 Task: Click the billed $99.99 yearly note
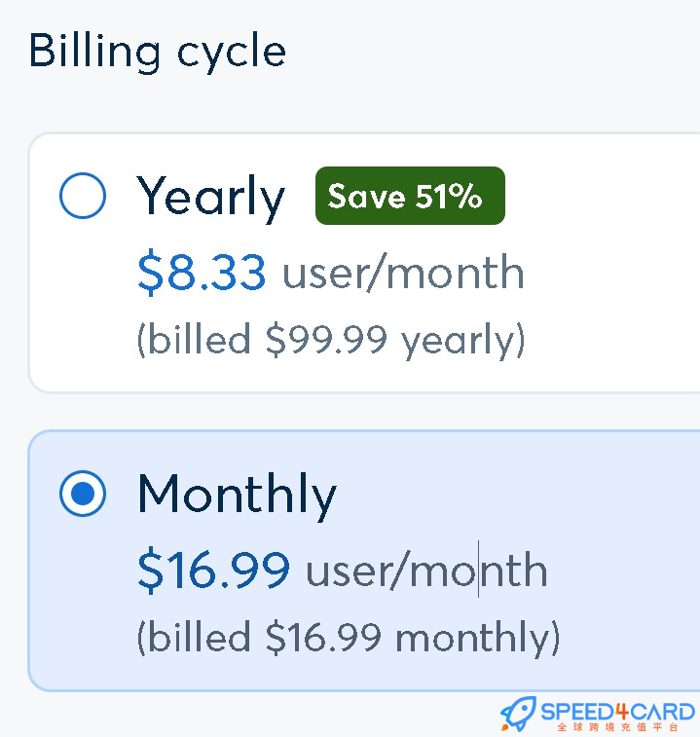(331, 341)
